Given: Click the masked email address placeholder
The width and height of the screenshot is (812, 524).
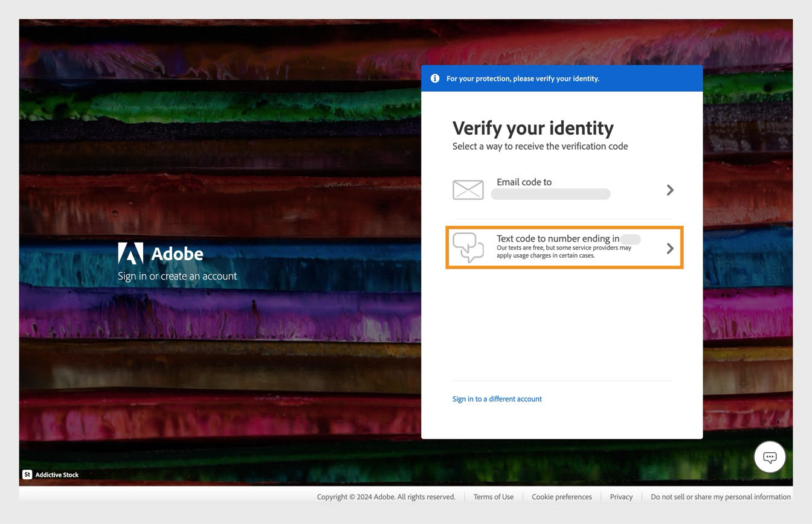Looking at the screenshot, I should [x=550, y=194].
